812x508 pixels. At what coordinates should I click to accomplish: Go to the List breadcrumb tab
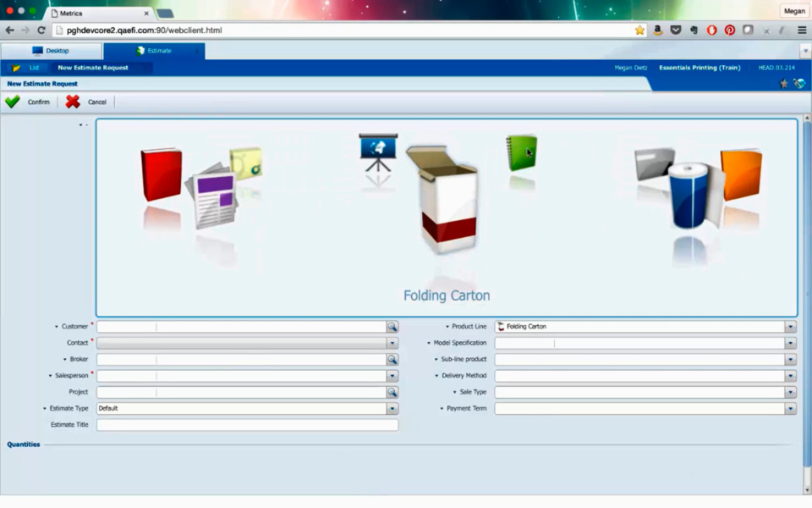[34, 68]
